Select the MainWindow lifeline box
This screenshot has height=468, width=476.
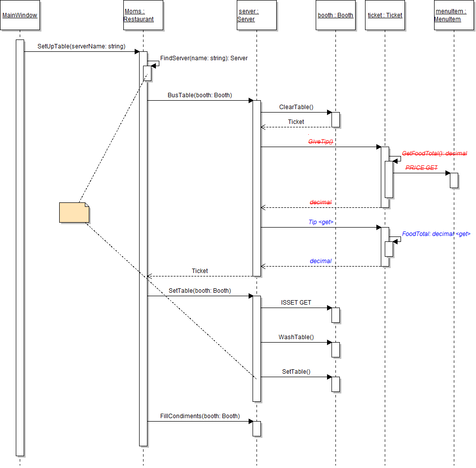[x=20, y=15]
